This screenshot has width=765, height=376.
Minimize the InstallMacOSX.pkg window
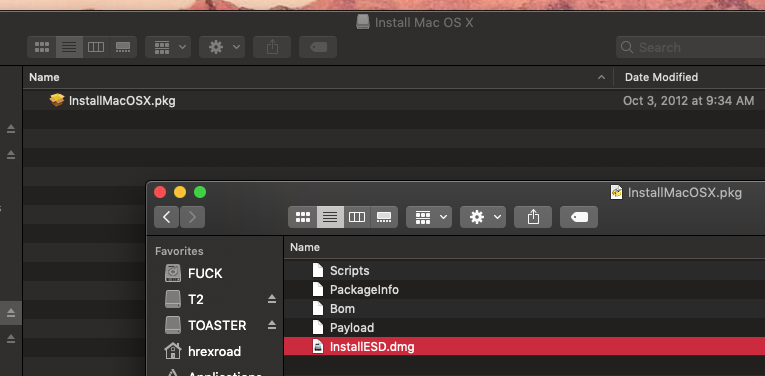pyautogui.click(x=180, y=192)
